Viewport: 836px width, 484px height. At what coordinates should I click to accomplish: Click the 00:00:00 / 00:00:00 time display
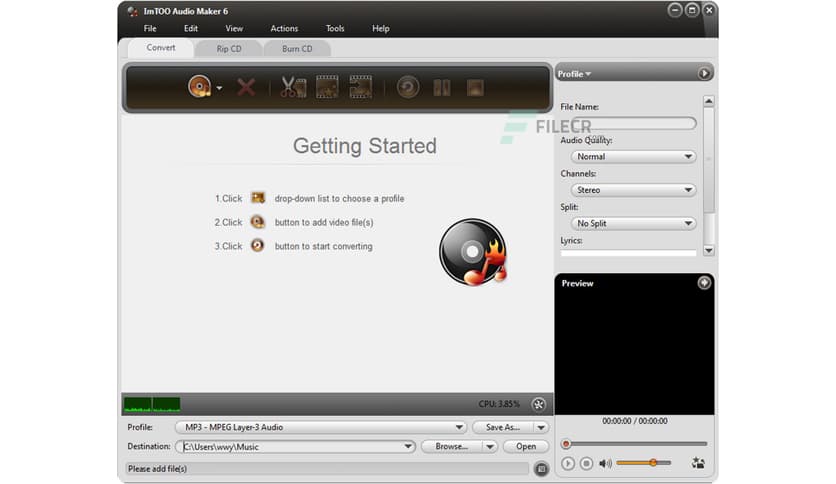tap(634, 421)
